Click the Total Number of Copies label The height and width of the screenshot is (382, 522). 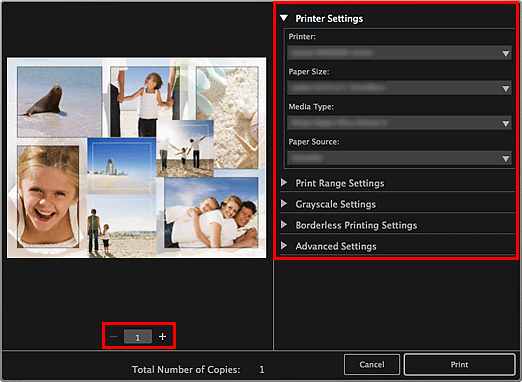pyautogui.click(x=186, y=370)
